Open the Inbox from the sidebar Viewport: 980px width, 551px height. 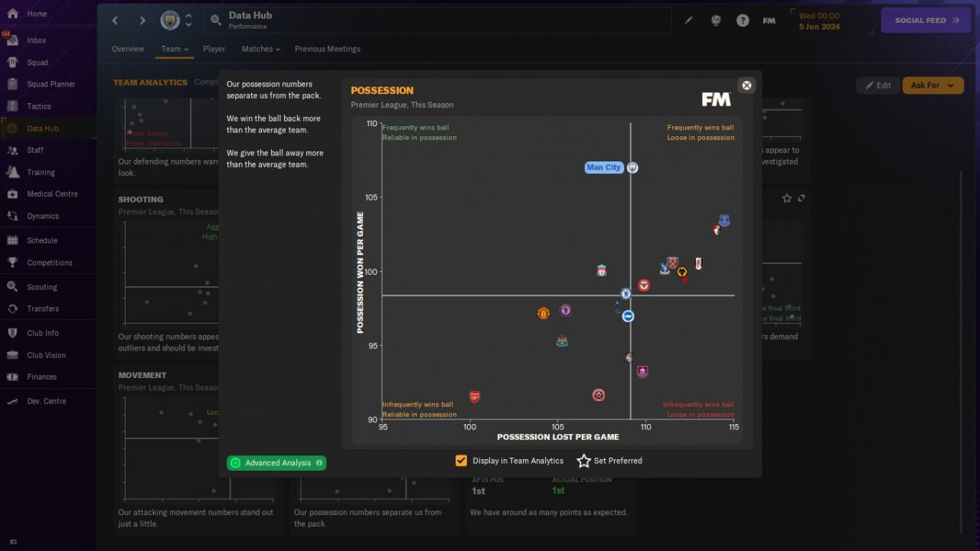pyautogui.click(x=37, y=41)
